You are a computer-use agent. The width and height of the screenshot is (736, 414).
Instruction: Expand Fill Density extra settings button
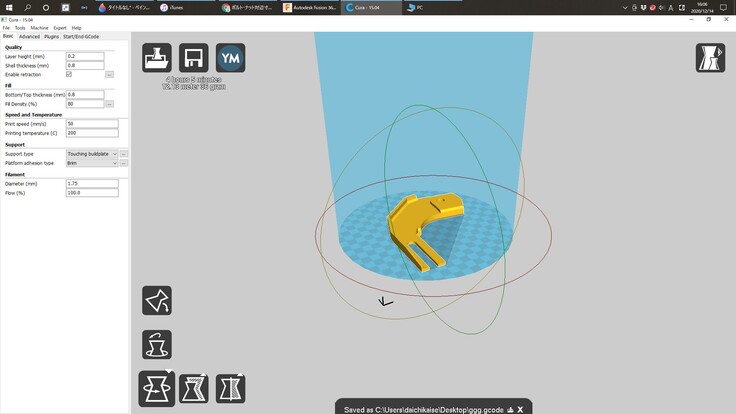coord(109,103)
